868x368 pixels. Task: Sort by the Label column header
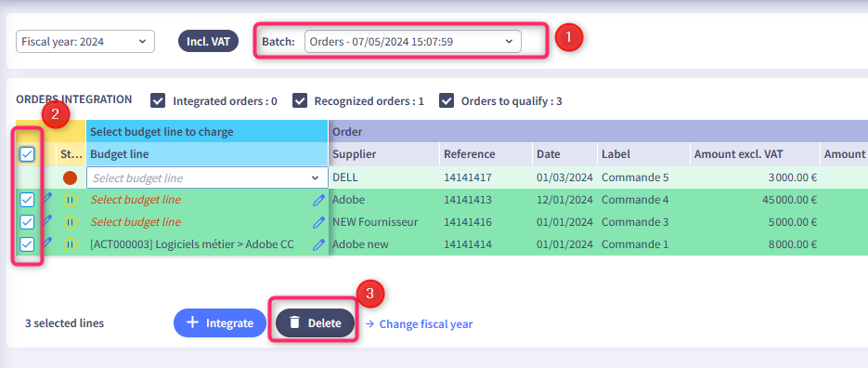[644, 154]
